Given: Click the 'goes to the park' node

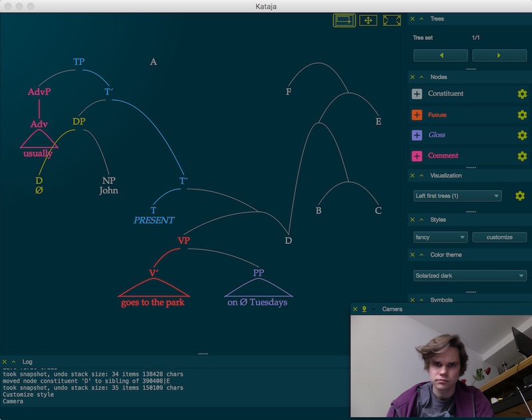Looking at the screenshot, I should coord(153,302).
